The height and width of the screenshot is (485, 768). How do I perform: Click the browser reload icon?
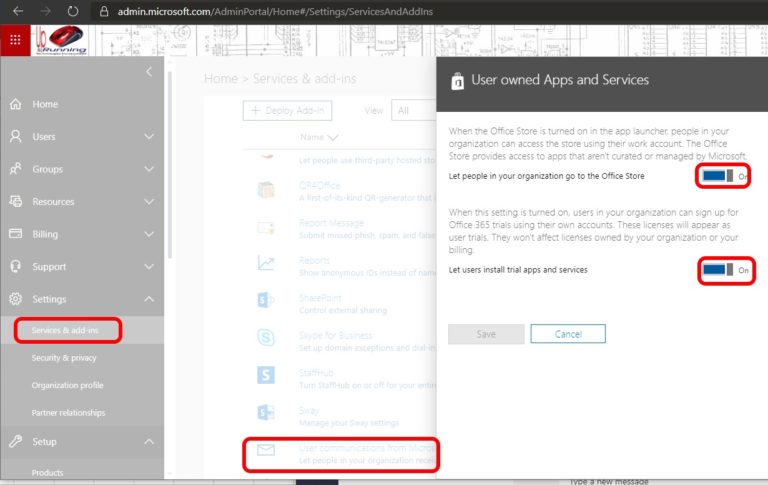pyautogui.click(x=72, y=12)
